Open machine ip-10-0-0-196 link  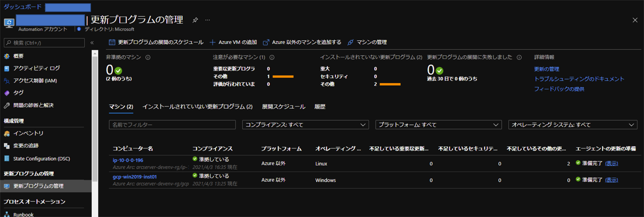(x=128, y=160)
